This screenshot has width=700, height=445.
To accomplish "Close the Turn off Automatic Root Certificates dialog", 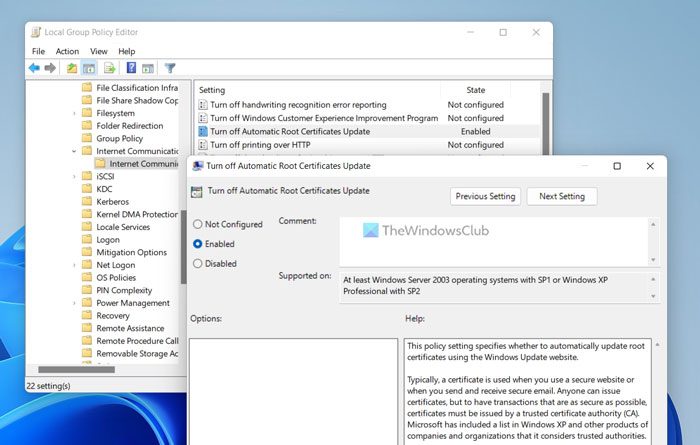I will tap(650, 166).
